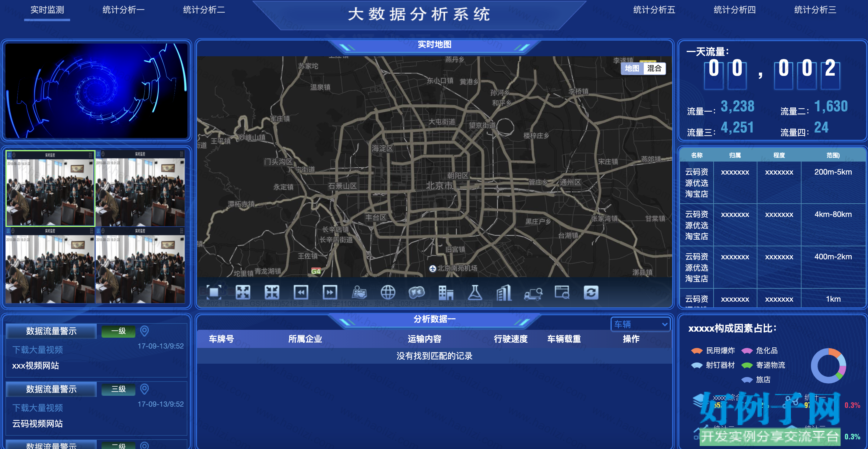Click the 流量四 value 24
Image resolution: width=868 pixels, height=449 pixels.
point(821,127)
